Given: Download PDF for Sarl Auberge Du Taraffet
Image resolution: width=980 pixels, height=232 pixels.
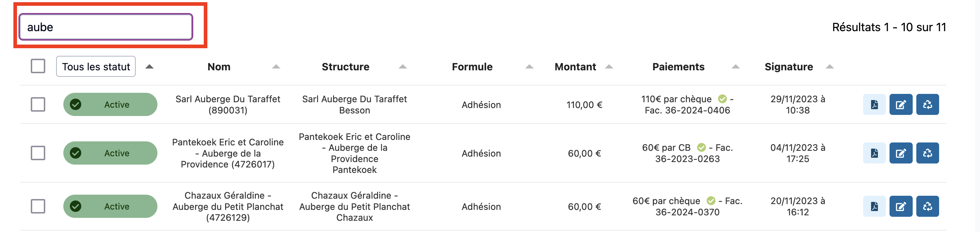Looking at the screenshot, I should tap(874, 104).
